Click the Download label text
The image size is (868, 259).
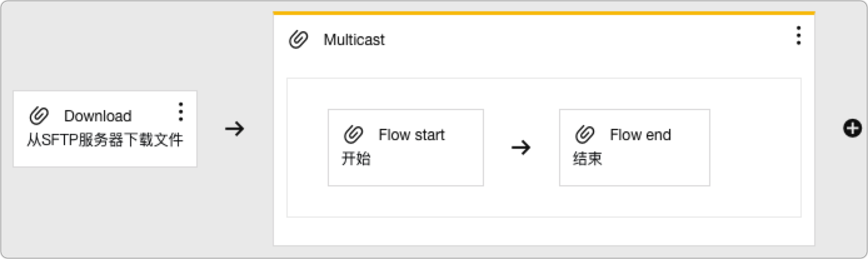tap(98, 116)
